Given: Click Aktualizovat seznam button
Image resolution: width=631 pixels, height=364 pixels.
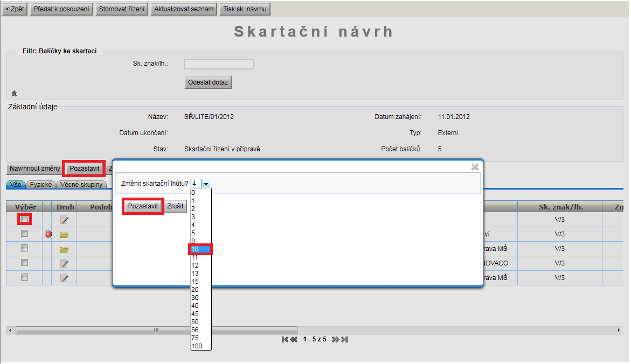Looking at the screenshot, I should (x=184, y=9).
